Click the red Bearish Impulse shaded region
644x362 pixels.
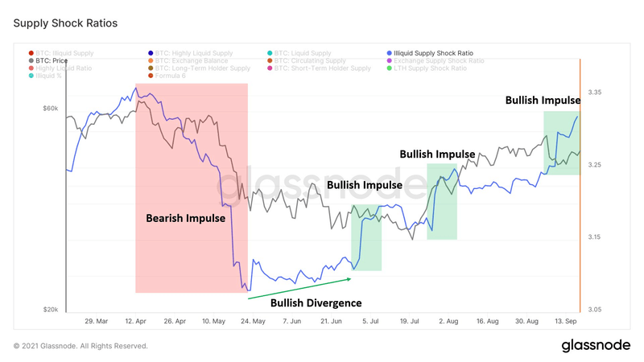(x=192, y=161)
